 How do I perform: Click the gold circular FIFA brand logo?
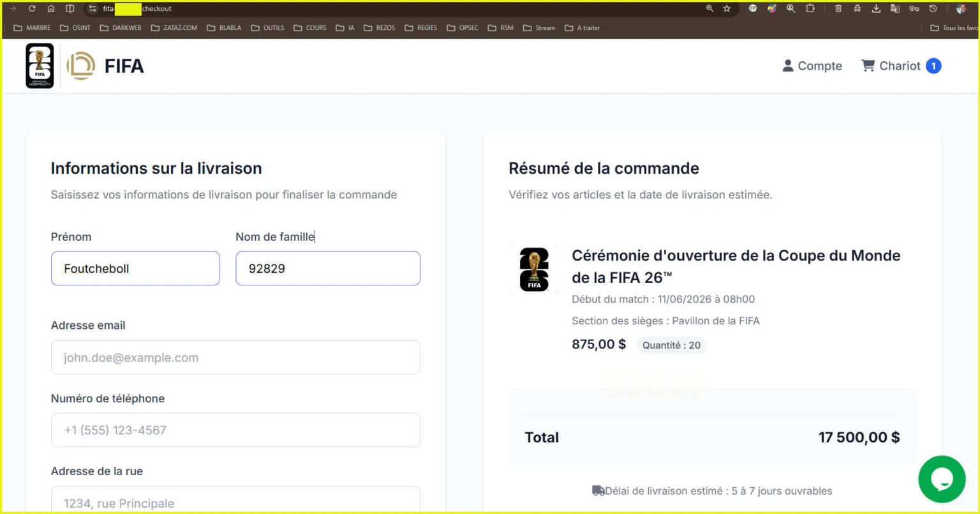point(81,66)
